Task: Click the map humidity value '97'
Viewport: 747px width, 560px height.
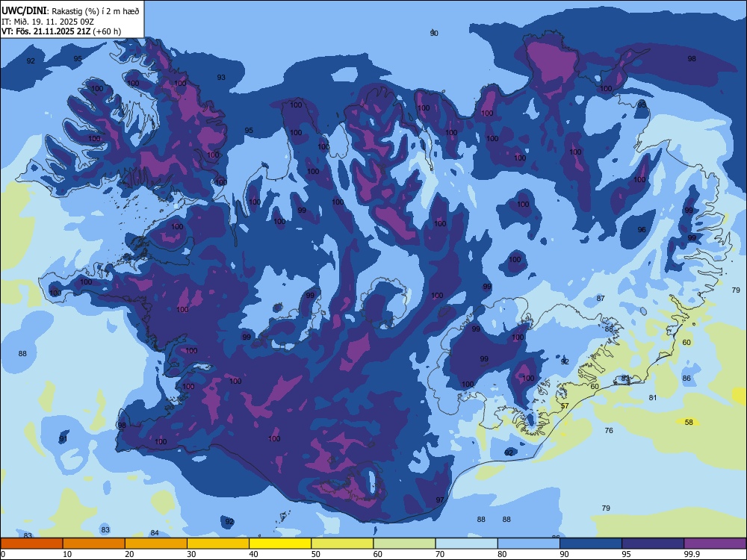Action: pyautogui.click(x=440, y=500)
